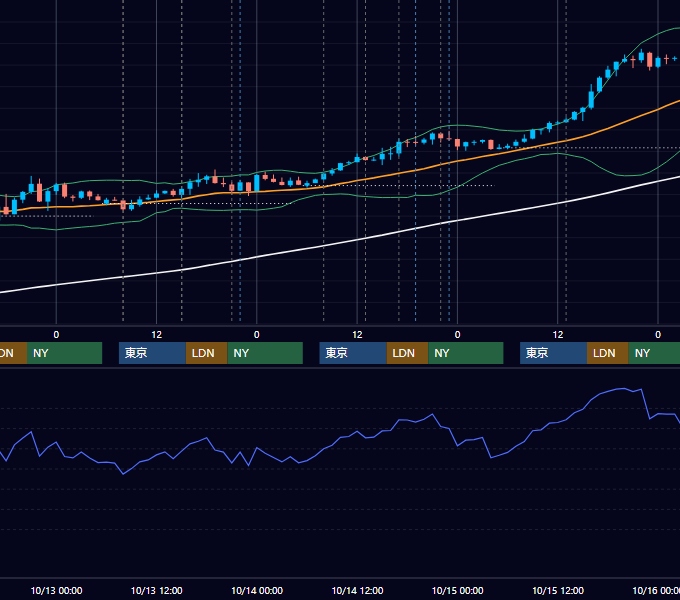680x600 pixels.
Task: Click the large red candle near the price peak
Action: click(x=650, y=60)
